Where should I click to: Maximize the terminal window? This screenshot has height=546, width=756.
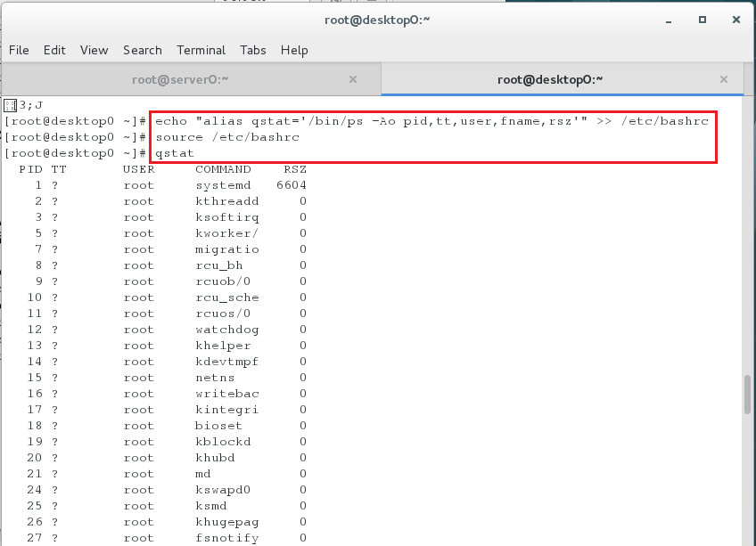click(x=703, y=20)
